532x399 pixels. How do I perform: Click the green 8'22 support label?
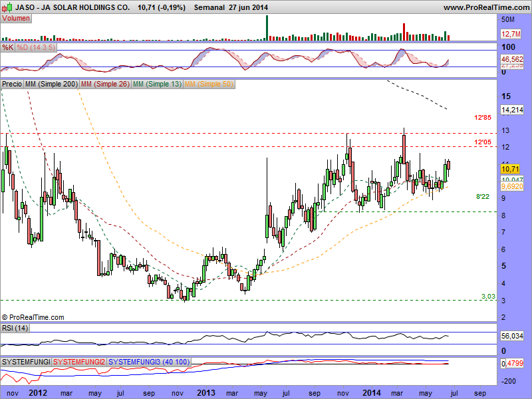tap(483, 196)
